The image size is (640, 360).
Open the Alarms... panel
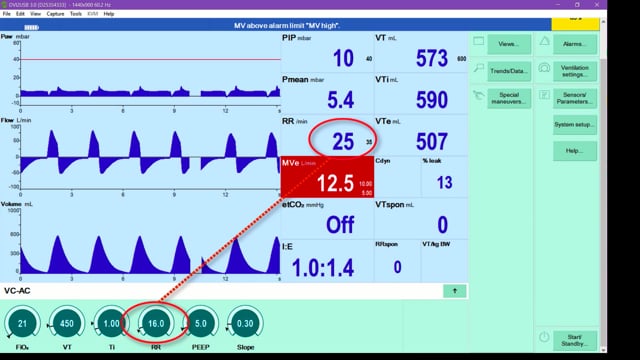coord(575,44)
